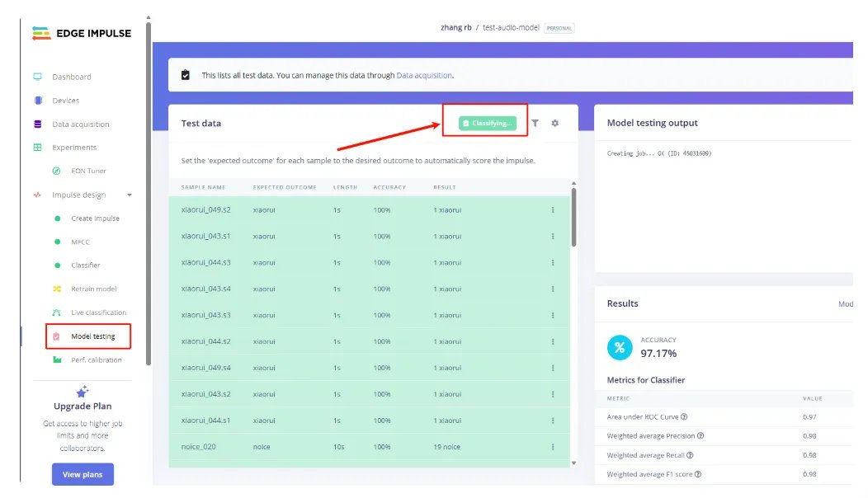Image resolution: width=868 pixels, height=498 pixels.
Task: Click the test data scrollbar thumb
Action: coord(573,217)
